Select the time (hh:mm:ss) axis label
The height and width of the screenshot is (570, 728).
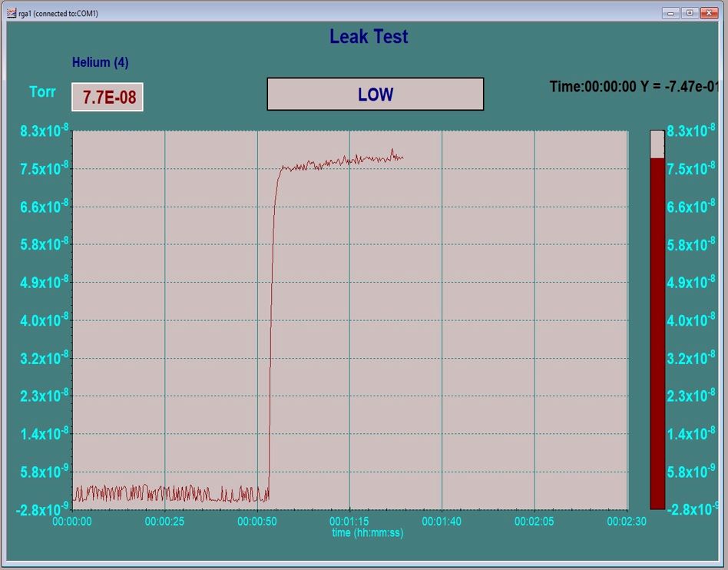(x=369, y=532)
